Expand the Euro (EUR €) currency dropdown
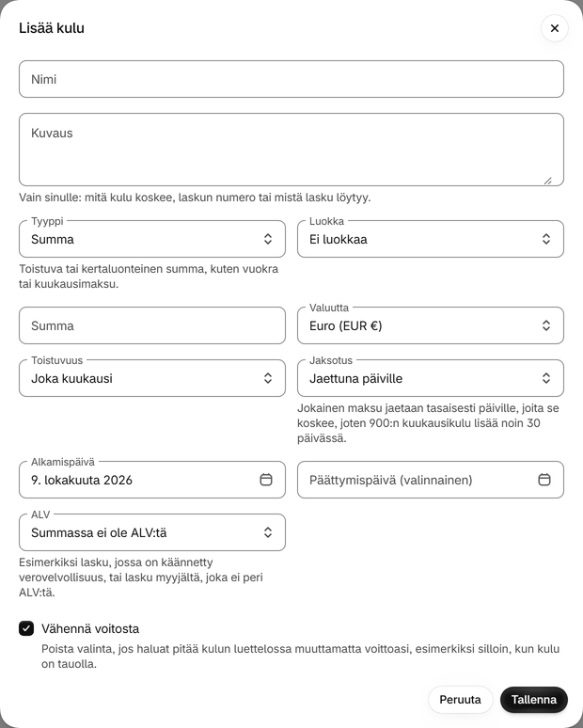This screenshot has width=583, height=728. pos(431,325)
